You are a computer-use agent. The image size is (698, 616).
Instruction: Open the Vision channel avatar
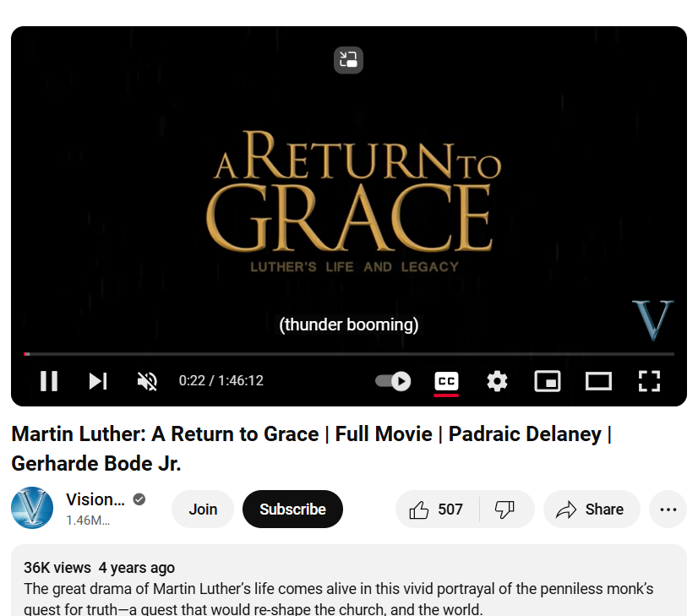tap(32, 508)
